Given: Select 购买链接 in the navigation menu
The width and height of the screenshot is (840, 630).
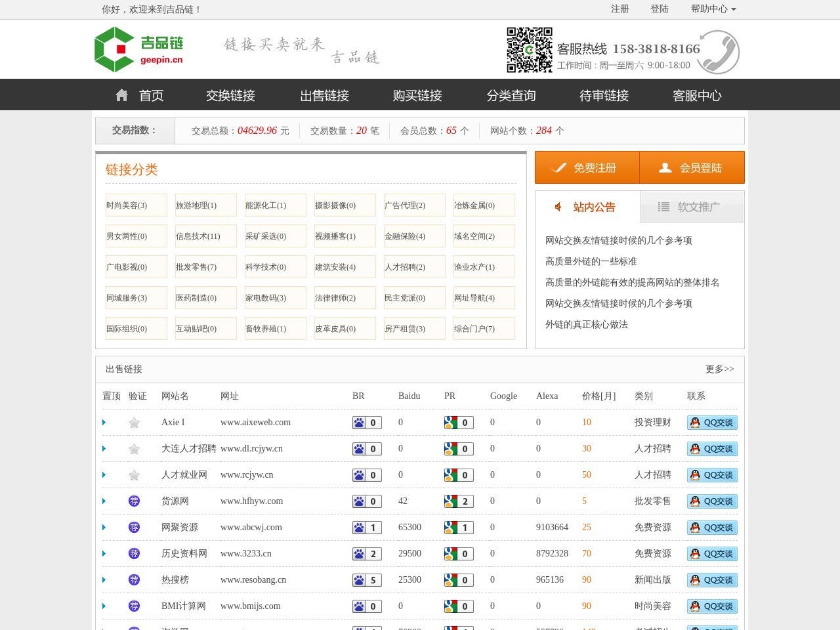Looking at the screenshot, I should point(417,95).
